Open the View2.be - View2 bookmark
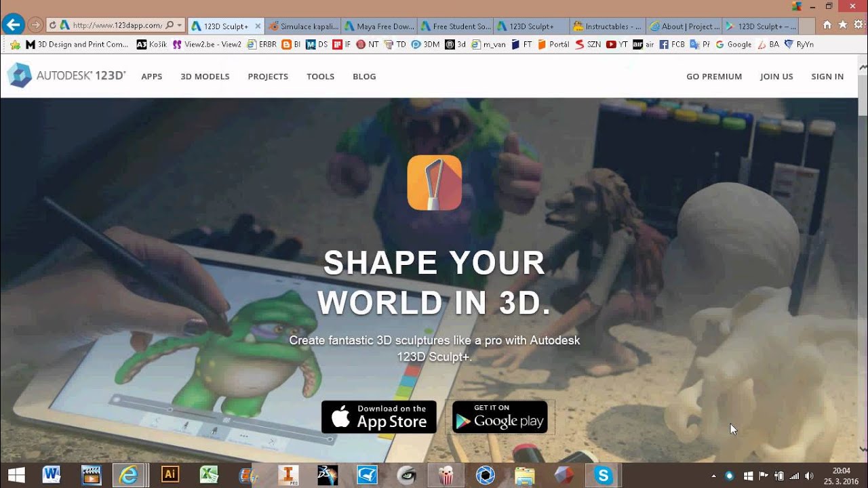The width and height of the screenshot is (868, 488). tap(207, 44)
